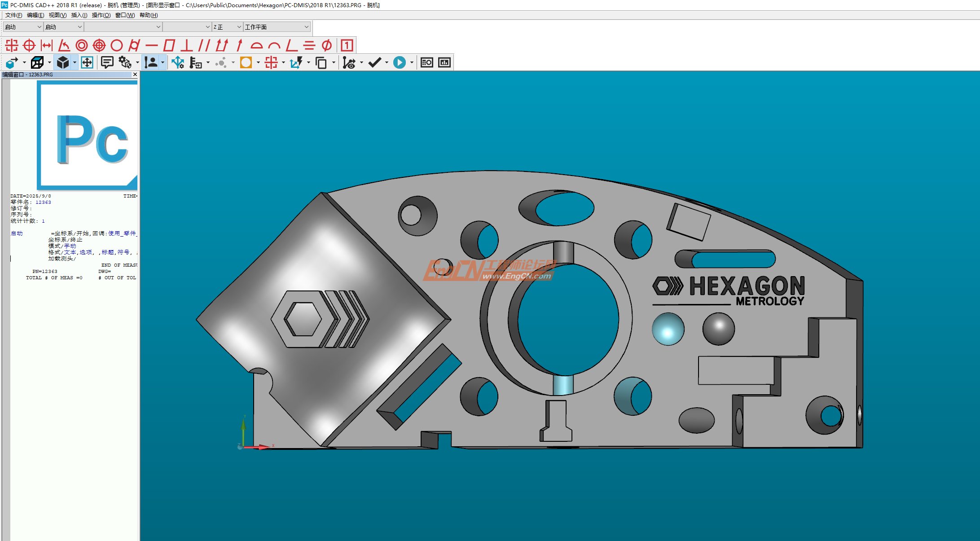
Task: Click the 启动 label in edit window
Action: pos(17,233)
